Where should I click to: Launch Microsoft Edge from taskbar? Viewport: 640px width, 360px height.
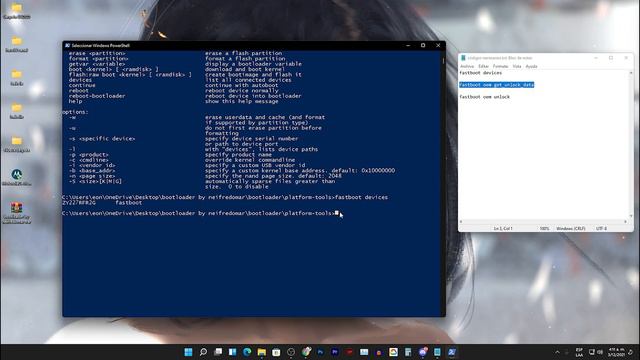pyautogui.click(x=247, y=352)
